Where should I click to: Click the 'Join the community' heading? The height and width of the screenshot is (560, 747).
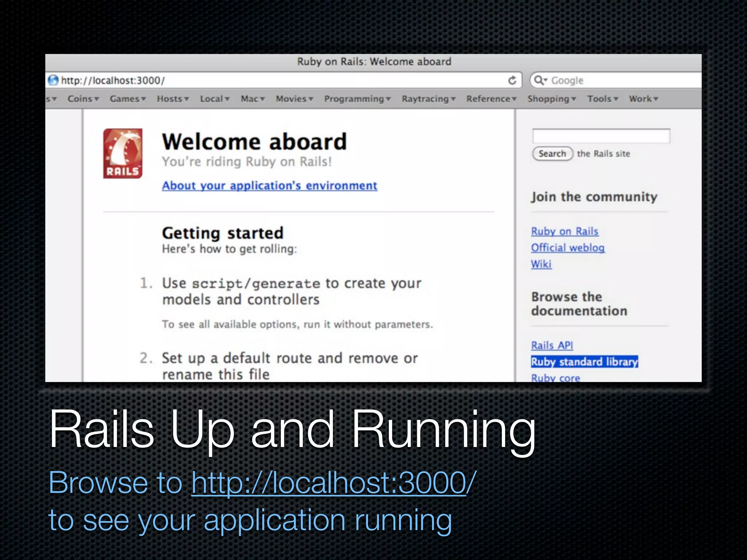click(594, 197)
